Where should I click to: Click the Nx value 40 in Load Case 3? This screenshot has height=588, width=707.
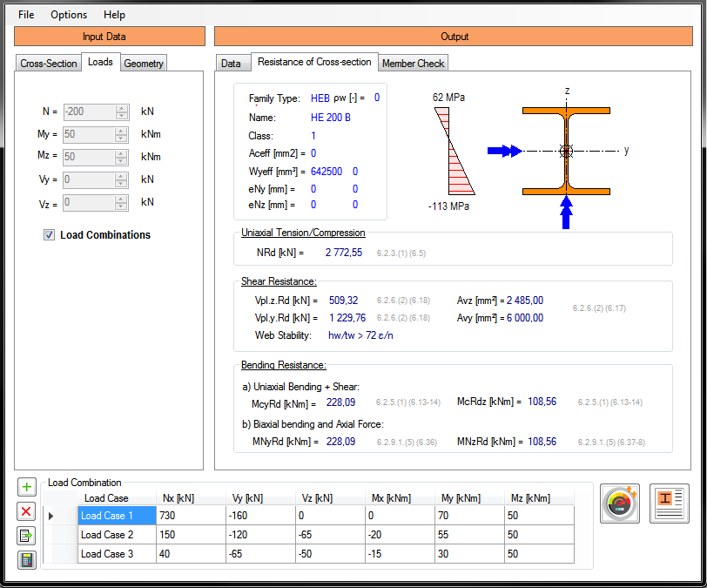tap(191, 554)
